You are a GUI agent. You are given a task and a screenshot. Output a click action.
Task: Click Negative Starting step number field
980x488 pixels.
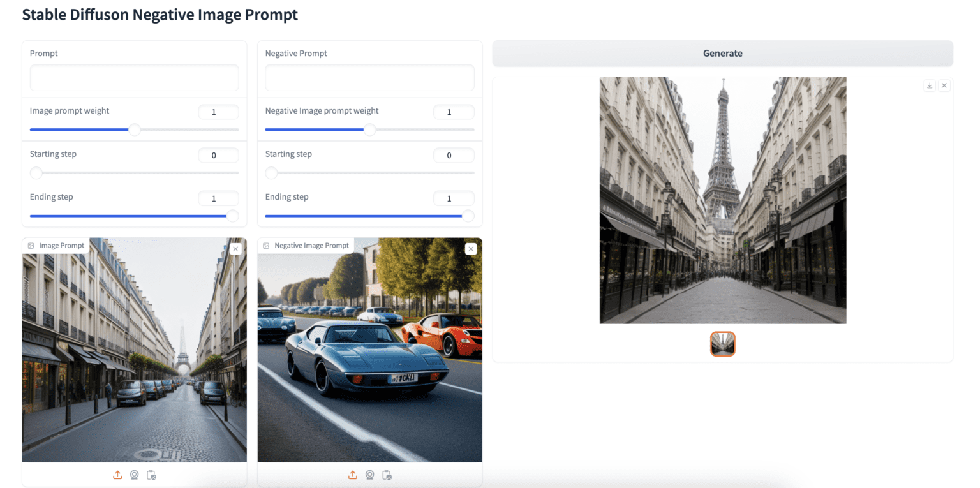tap(454, 155)
